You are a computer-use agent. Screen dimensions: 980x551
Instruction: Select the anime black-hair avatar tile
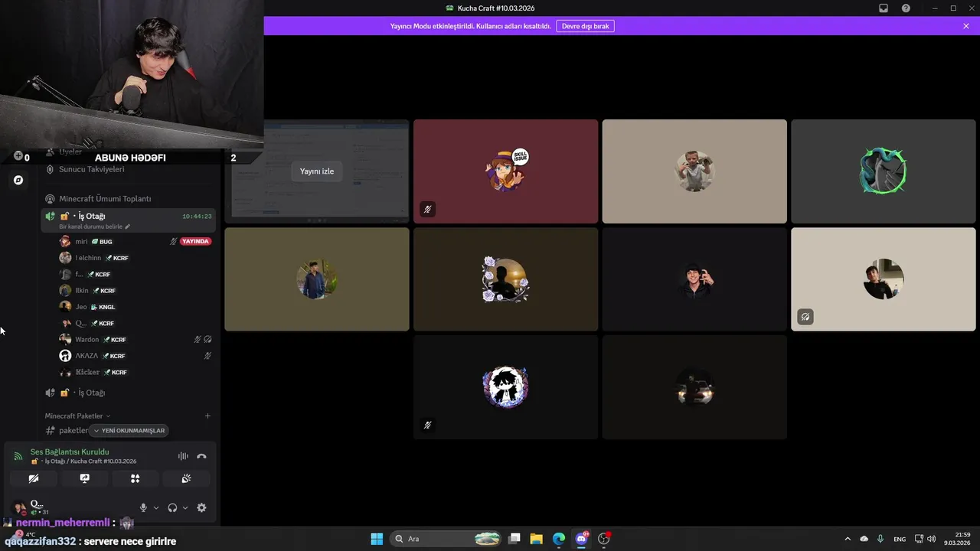click(506, 387)
